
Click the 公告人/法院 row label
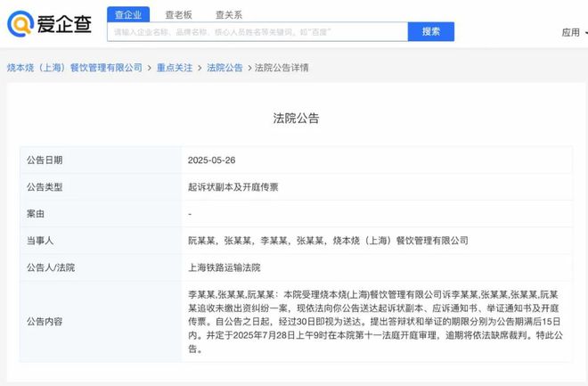(x=51, y=267)
